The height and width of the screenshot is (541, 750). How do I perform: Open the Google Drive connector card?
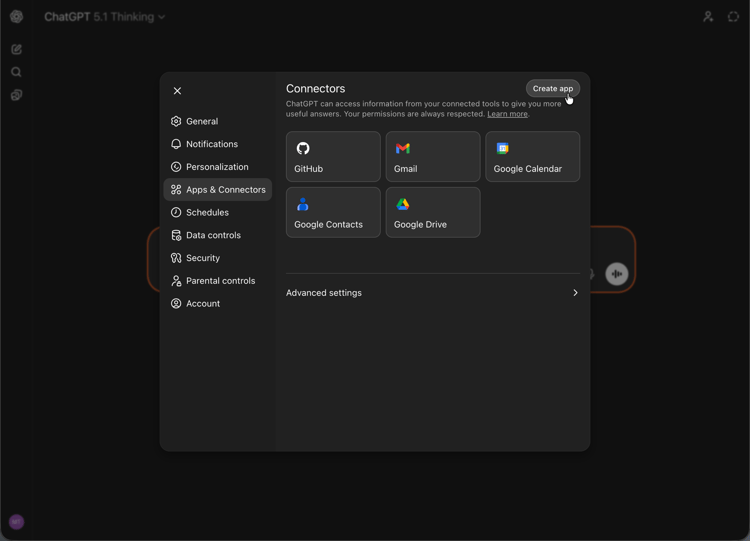433,212
